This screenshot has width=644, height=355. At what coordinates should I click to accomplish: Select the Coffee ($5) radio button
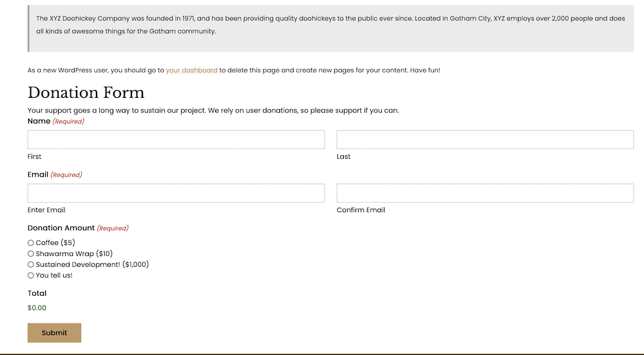pyautogui.click(x=31, y=243)
